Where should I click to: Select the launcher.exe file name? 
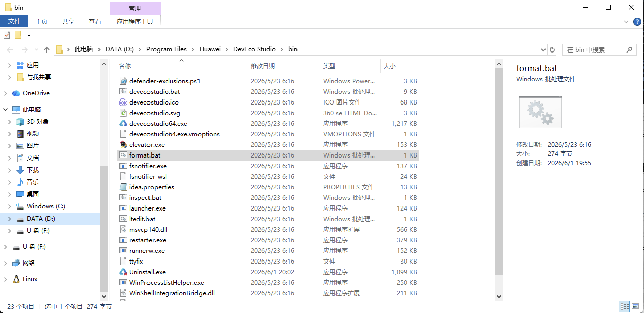click(x=147, y=208)
